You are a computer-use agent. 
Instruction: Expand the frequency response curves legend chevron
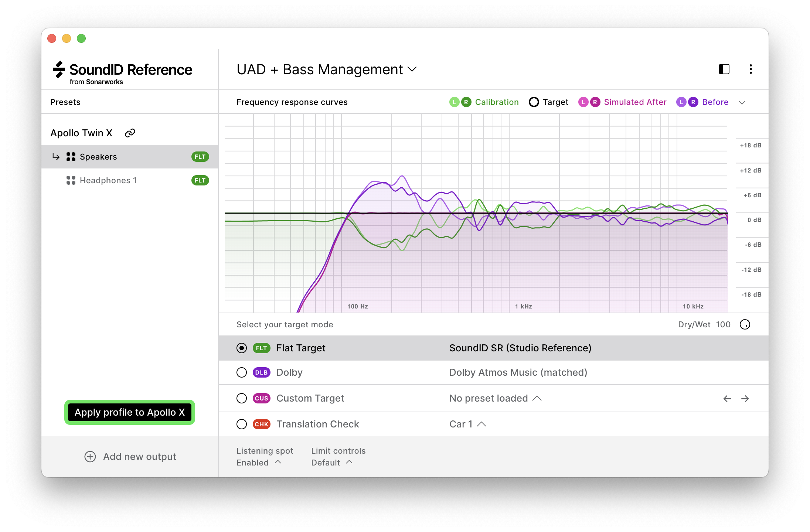[x=742, y=102]
